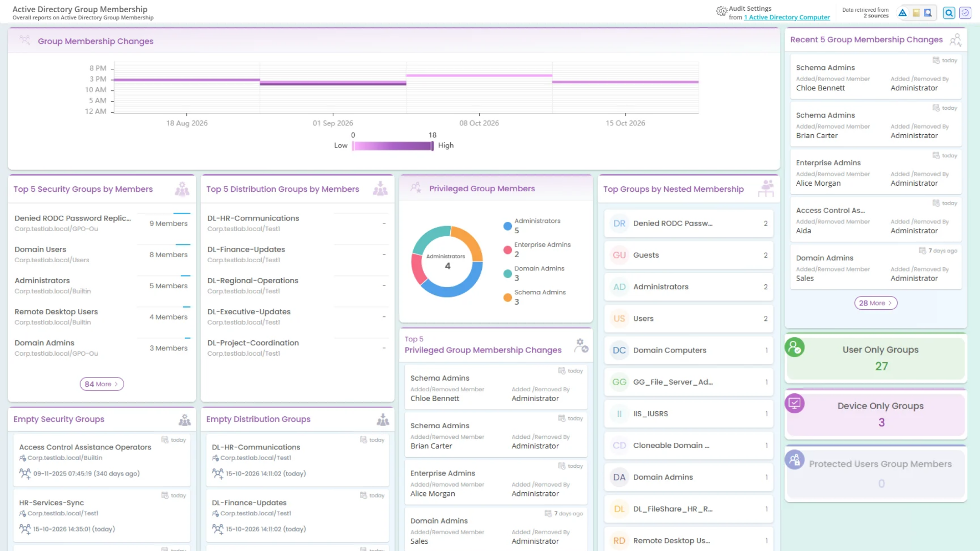Expand the 28 More recent changes button

click(x=876, y=303)
